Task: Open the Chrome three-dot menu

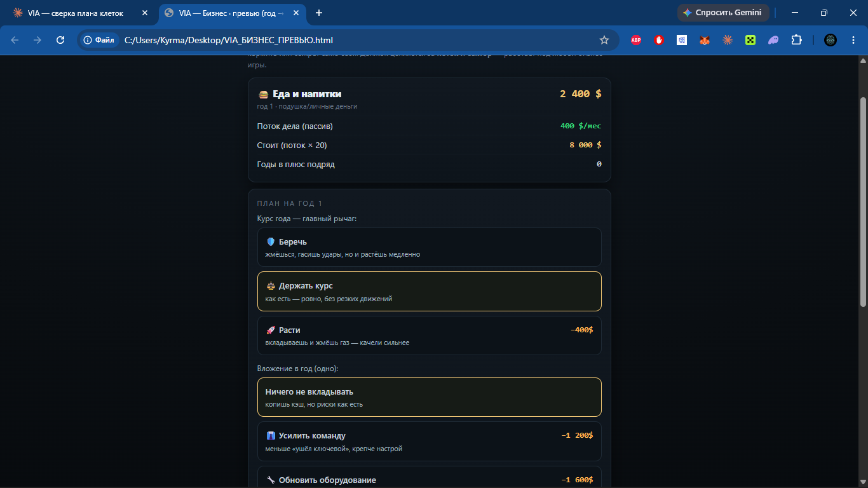Action: pyautogui.click(x=853, y=40)
